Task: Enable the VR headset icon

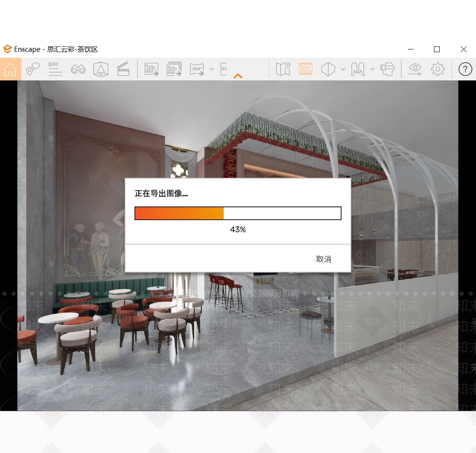Action: 388,69
